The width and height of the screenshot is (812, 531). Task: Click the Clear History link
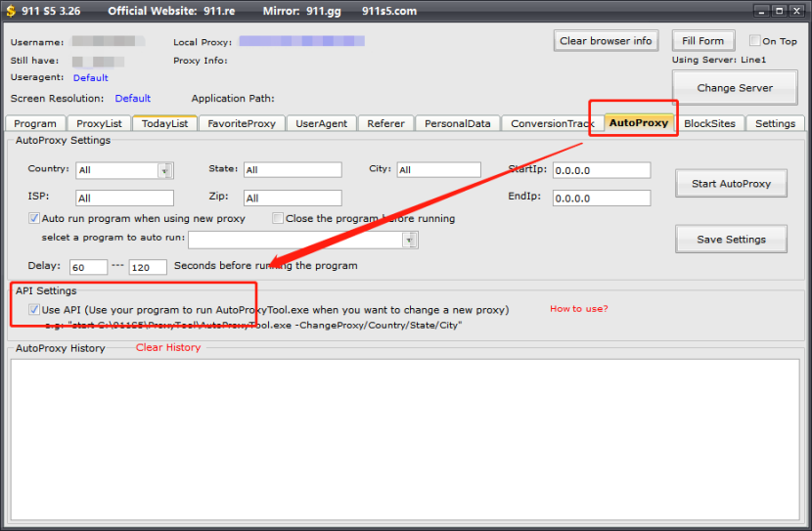[x=168, y=347]
